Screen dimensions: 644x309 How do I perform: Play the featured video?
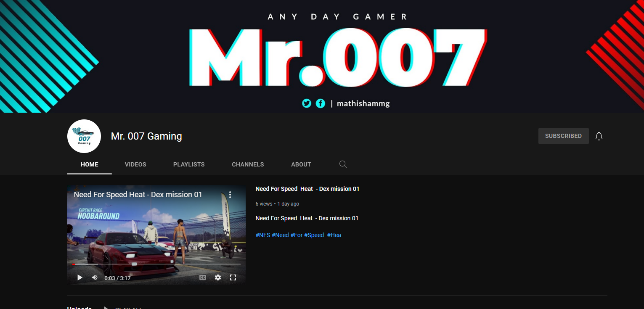coord(80,277)
